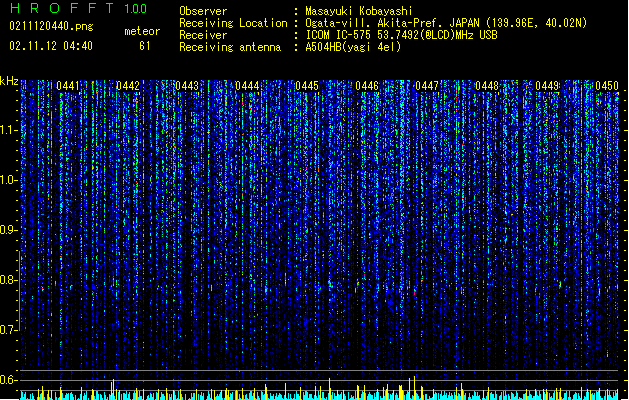Click the Observer field label
The width and height of the screenshot is (629, 400).
point(203,11)
